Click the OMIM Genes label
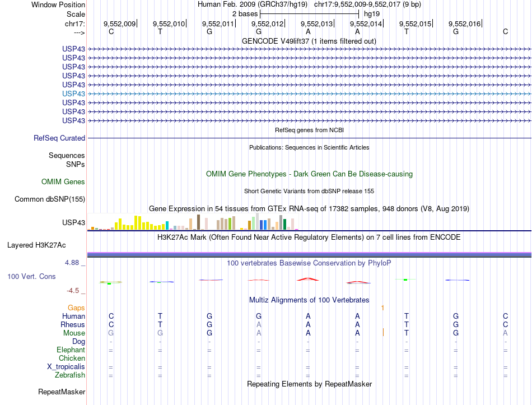 tap(63, 181)
